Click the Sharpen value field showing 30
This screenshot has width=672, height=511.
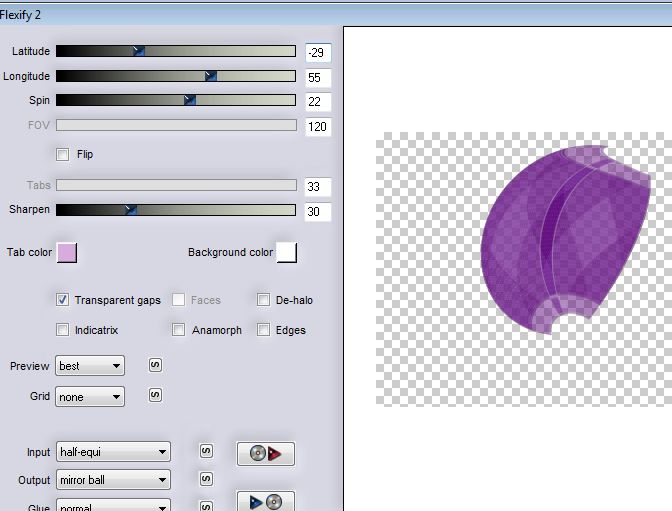318,211
